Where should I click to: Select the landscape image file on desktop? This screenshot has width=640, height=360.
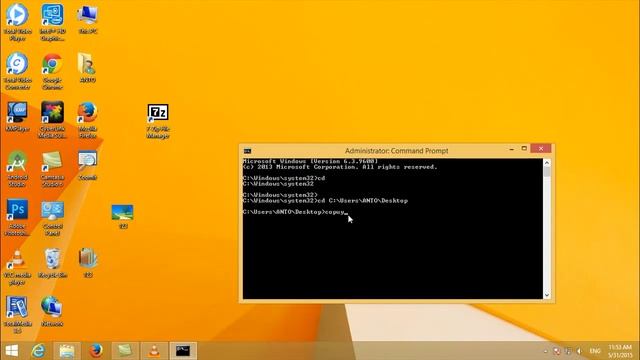(122, 216)
